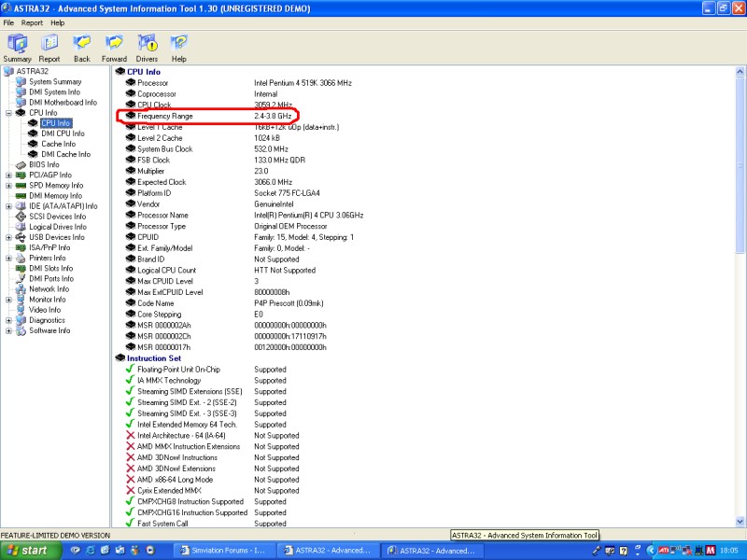This screenshot has height=560, width=747.
Task: Open the Summary toolbar icon
Action: coord(17,49)
